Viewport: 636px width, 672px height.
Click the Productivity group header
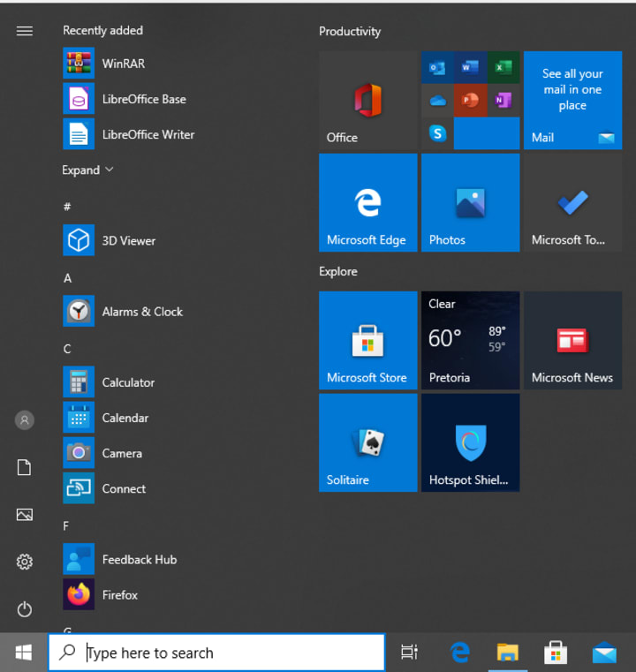click(350, 31)
